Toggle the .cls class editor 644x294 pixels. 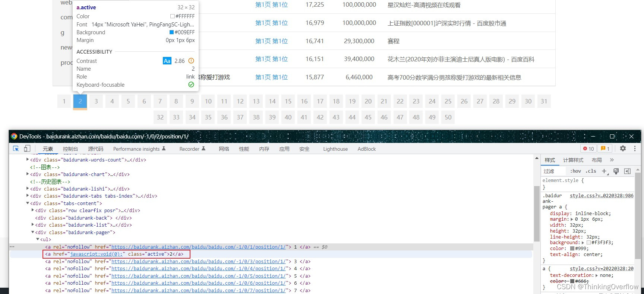click(x=591, y=171)
